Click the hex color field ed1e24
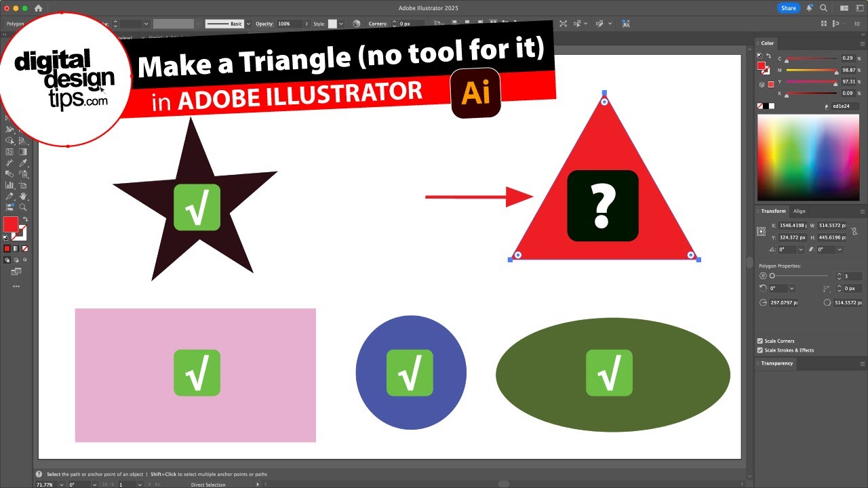The height and width of the screenshot is (488, 868). (845, 106)
